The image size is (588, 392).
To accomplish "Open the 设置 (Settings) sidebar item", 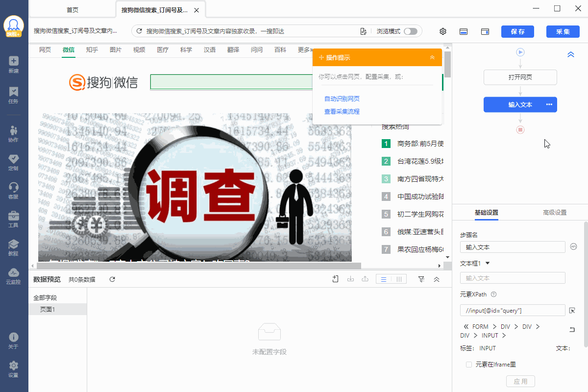I will point(14,369).
